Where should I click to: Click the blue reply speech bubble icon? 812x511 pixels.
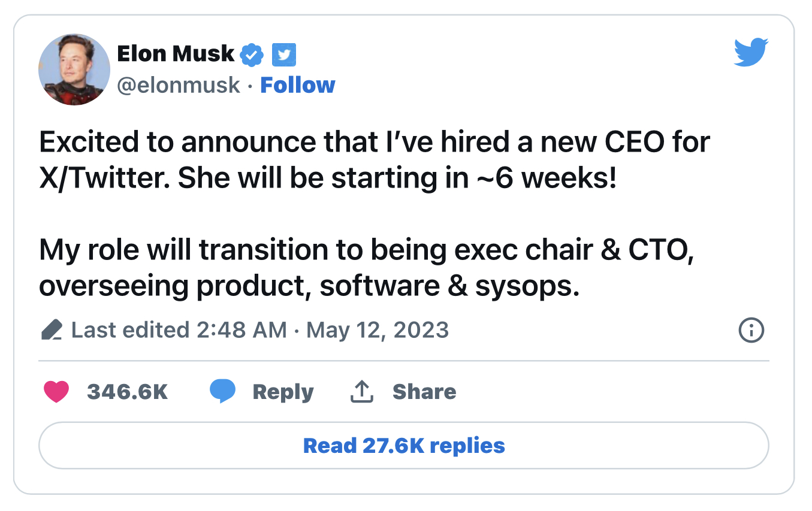click(x=222, y=392)
